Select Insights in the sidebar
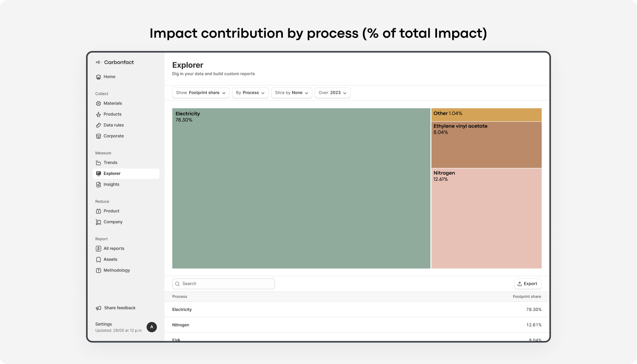 click(x=111, y=184)
